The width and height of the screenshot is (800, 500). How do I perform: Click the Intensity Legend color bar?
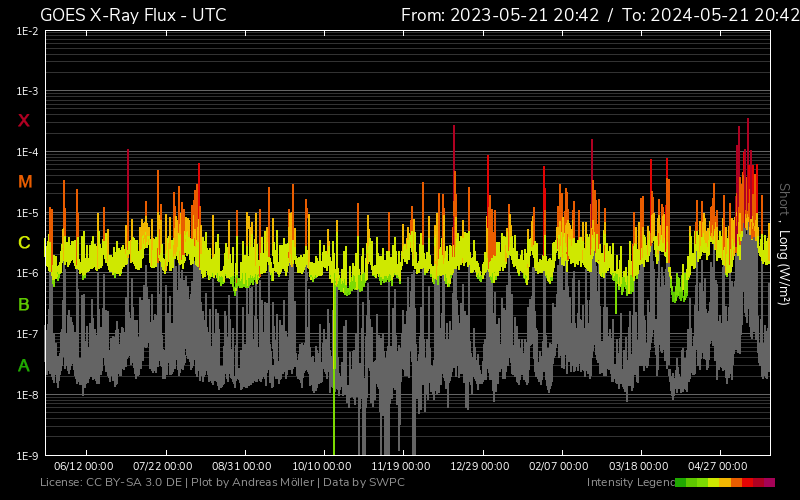(x=725, y=483)
